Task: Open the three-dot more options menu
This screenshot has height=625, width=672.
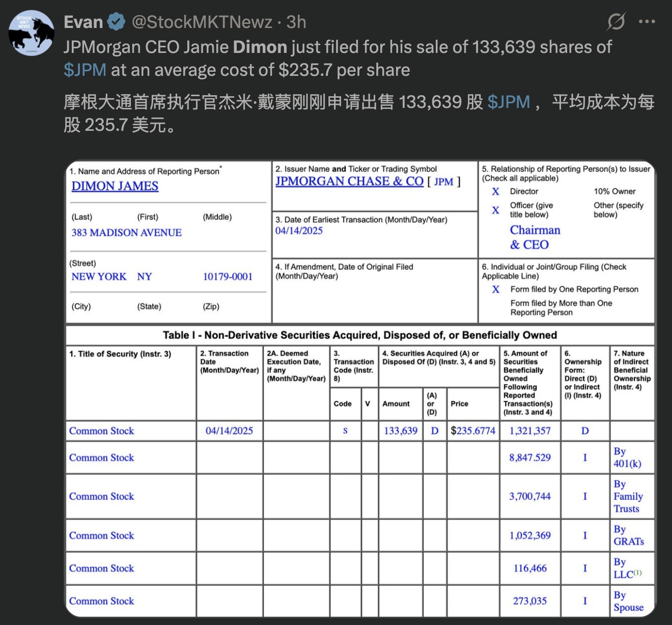Action: coord(647,22)
